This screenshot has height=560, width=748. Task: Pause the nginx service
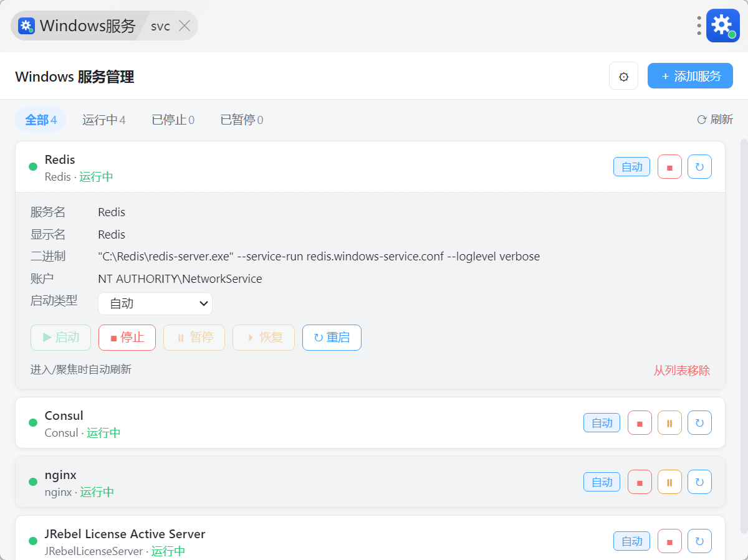coord(669,482)
